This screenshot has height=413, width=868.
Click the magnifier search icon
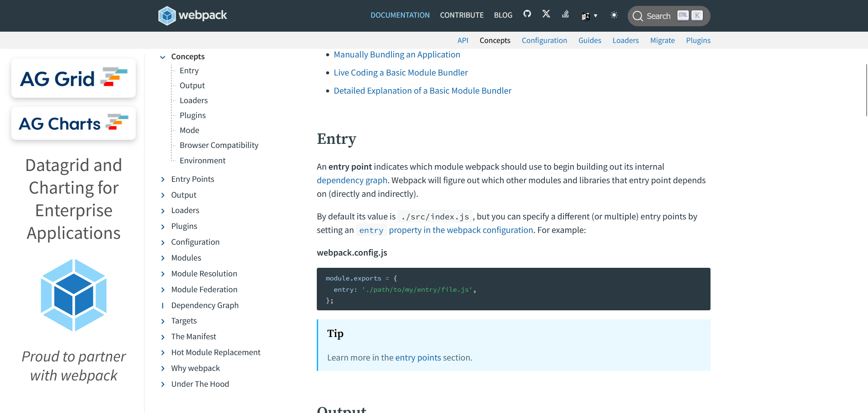pyautogui.click(x=638, y=16)
